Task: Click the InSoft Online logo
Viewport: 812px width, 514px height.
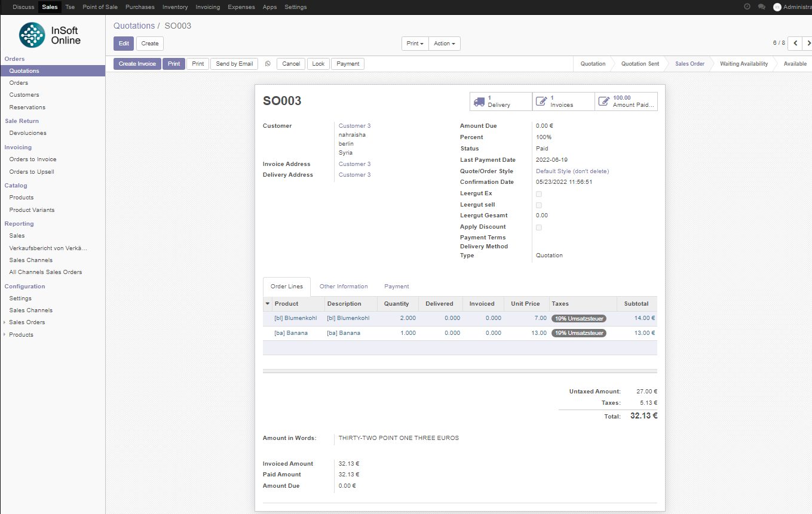Action: click(50, 35)
